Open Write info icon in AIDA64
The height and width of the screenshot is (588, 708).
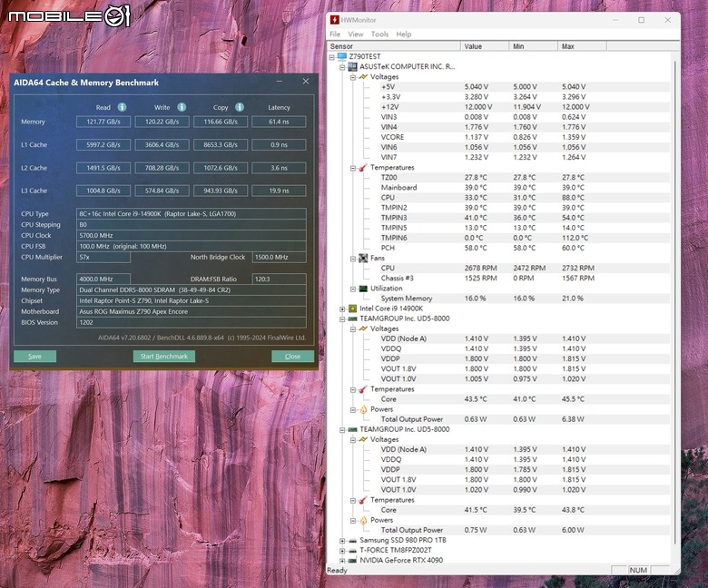click(182, 107)
